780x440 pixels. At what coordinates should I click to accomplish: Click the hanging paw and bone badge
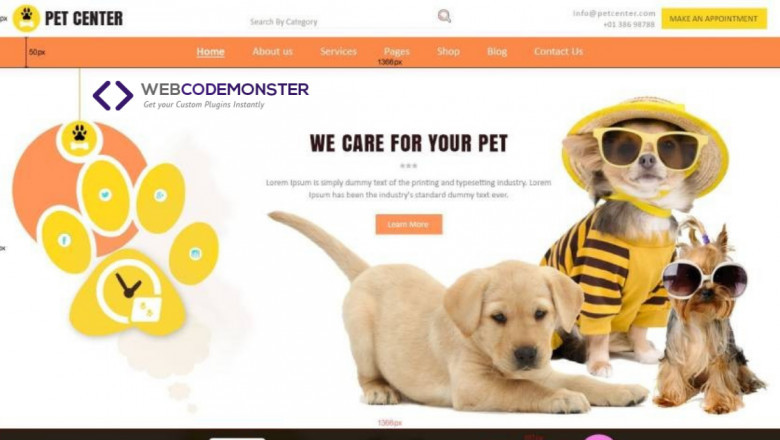(x=79, y=139)
